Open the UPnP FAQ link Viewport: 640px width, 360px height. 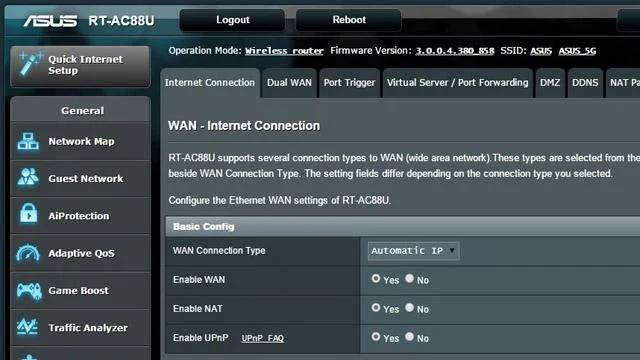tap(262, 338)
